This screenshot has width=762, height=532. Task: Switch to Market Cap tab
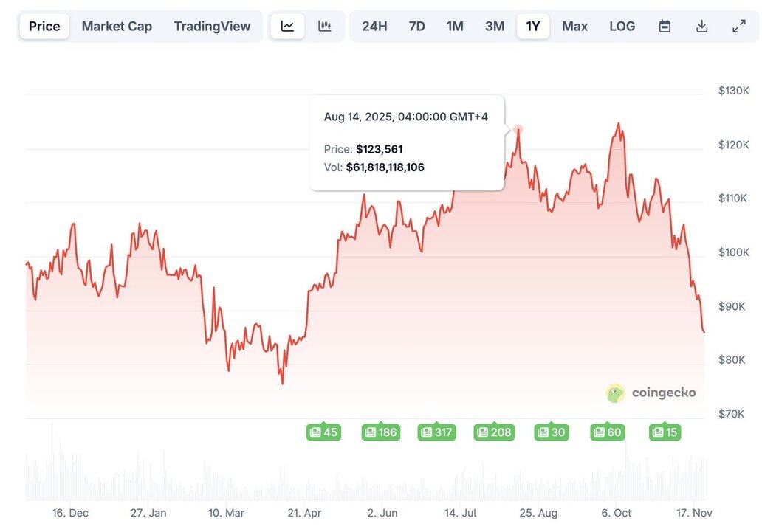pos(117,27)
